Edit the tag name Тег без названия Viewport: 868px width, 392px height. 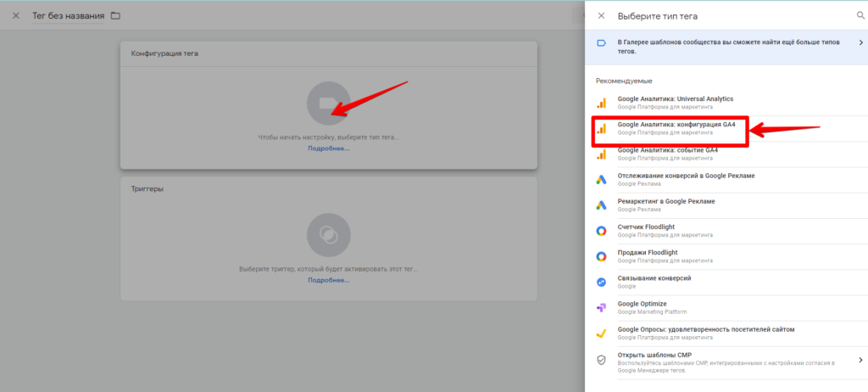click(x=68, y=15)
